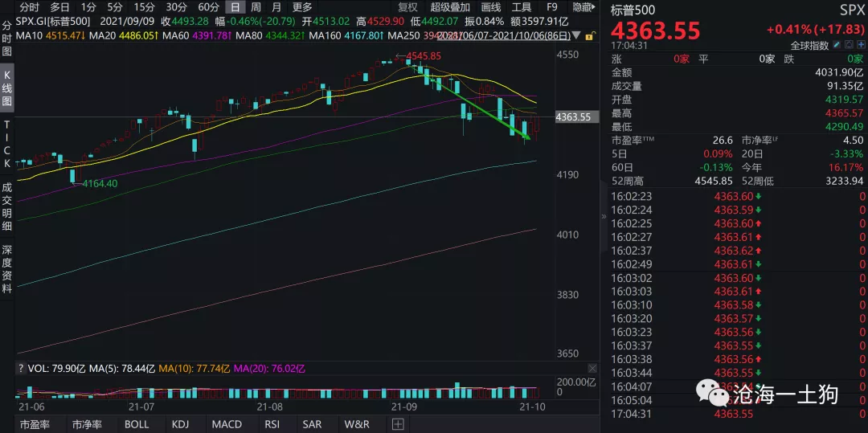Image resolution: width=868 pixels, height=433 pixels.
Task: Click the F9 button
Action: [551, 7]
